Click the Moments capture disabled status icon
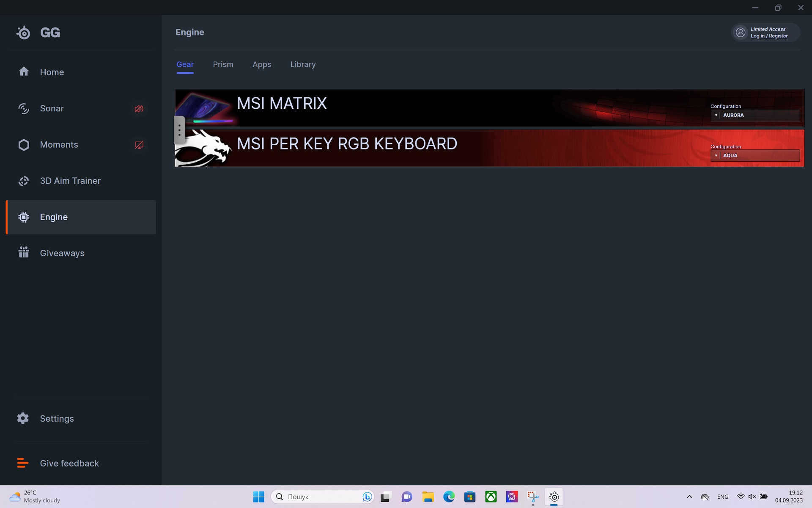Screen dimensions: 812x508 pyautogui.click(x=139, y=145)
